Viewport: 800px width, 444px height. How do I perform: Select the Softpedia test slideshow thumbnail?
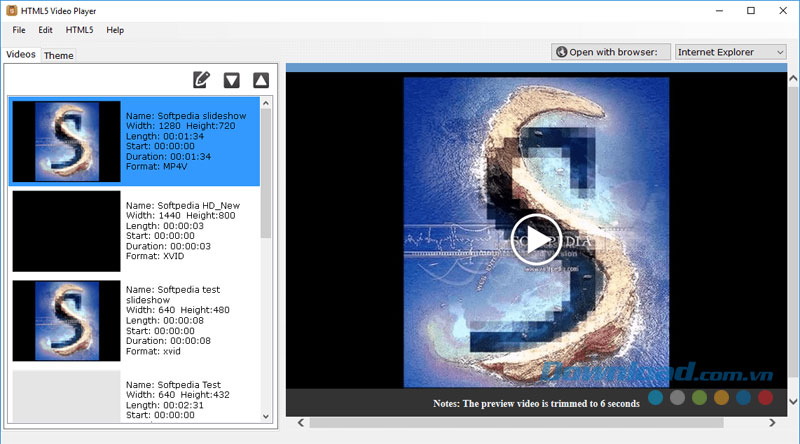tap(66, 321)
